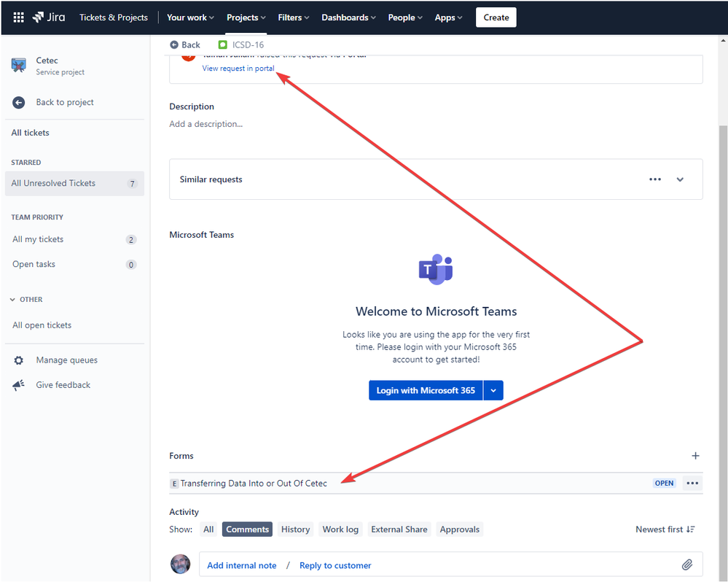Click the ICSD-16 issue key link
Screen dimensions: 728x582
pyautogui.click(x=248, y=44)
